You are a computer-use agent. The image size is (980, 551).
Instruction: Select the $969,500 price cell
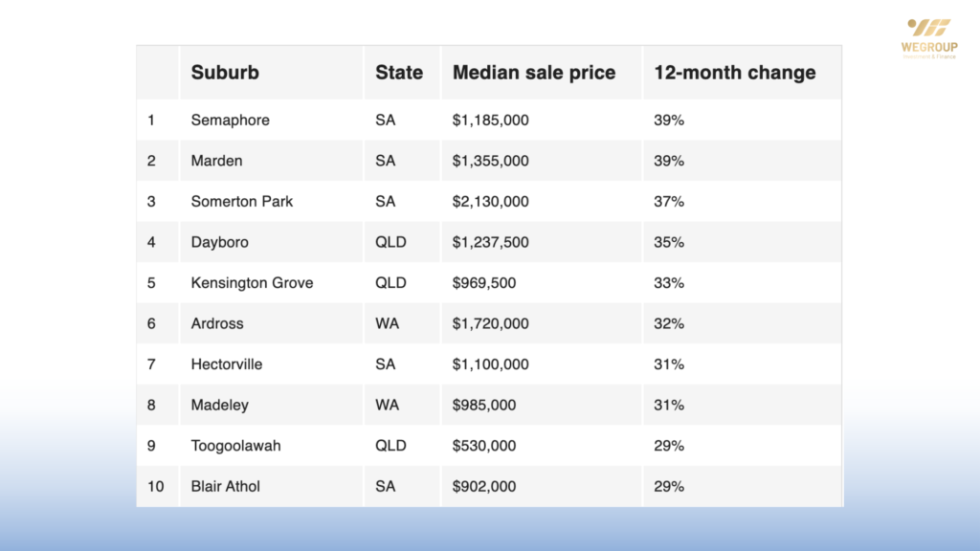point(484,283)
